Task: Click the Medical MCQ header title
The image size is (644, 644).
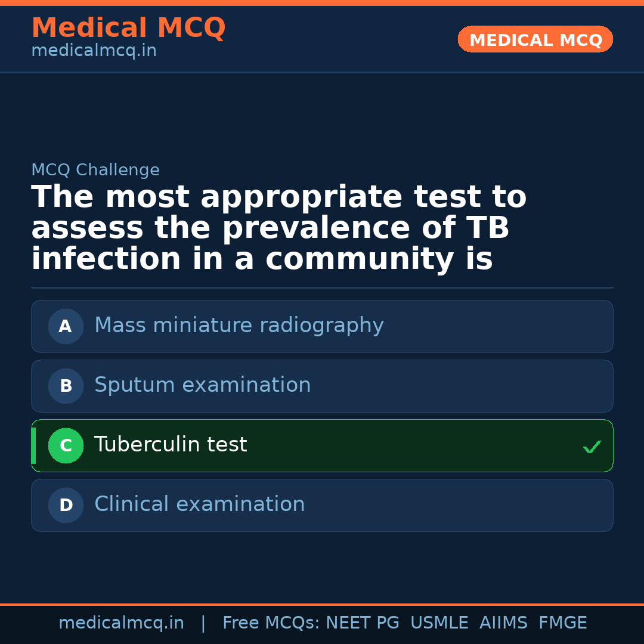Action: [x=128, y=28]
